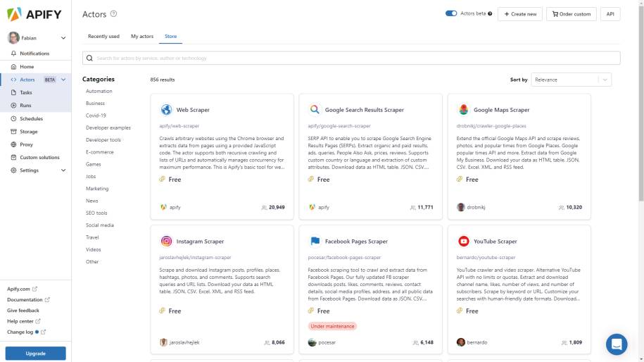644x362 pixels.
Task: Select the Developer tools category
Action: [103, 139]
